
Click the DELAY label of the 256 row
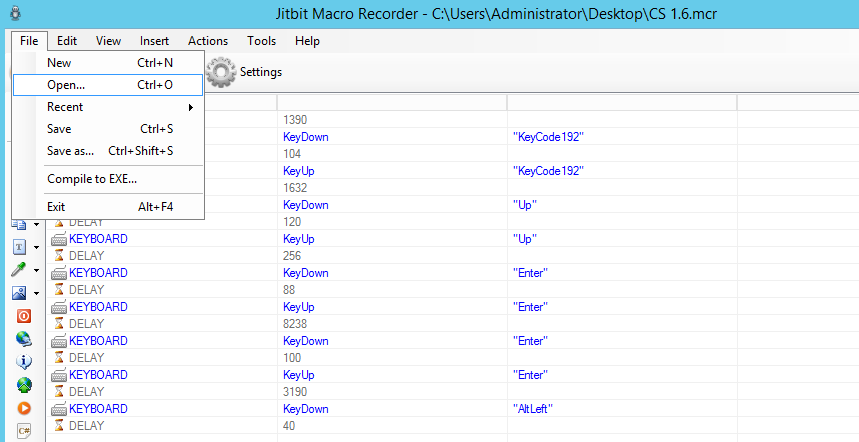tap(87, 256)
